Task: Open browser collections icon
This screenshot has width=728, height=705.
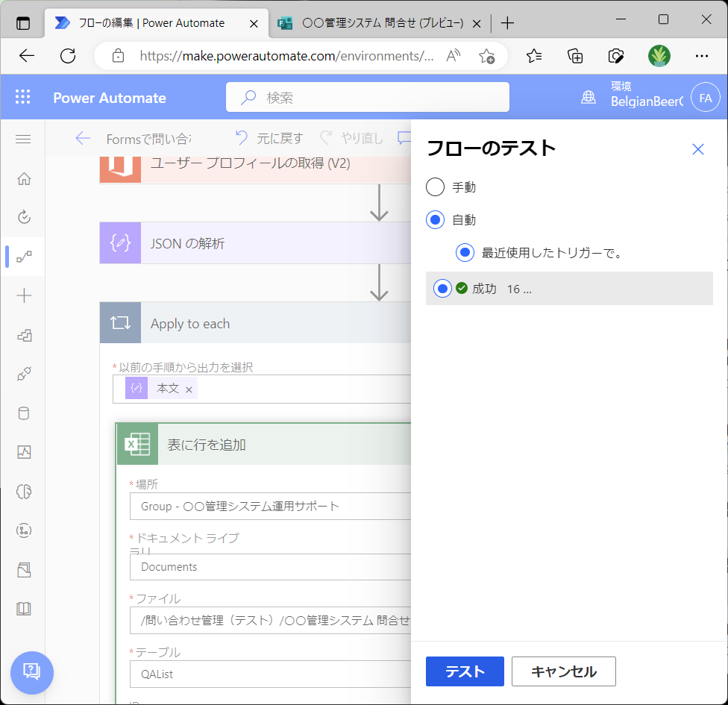Action: 575,56
